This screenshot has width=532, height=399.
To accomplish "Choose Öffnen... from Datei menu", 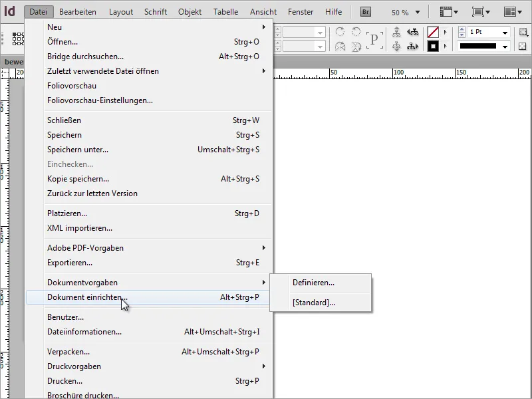I will (148, 42).
